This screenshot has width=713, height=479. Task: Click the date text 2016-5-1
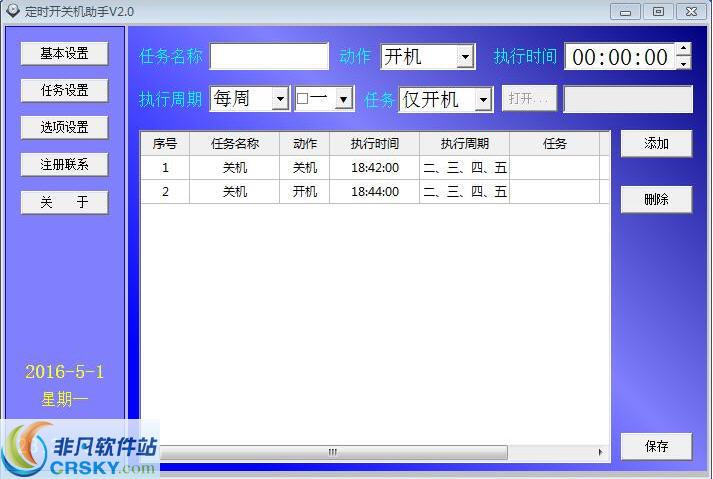coord(65,372)
